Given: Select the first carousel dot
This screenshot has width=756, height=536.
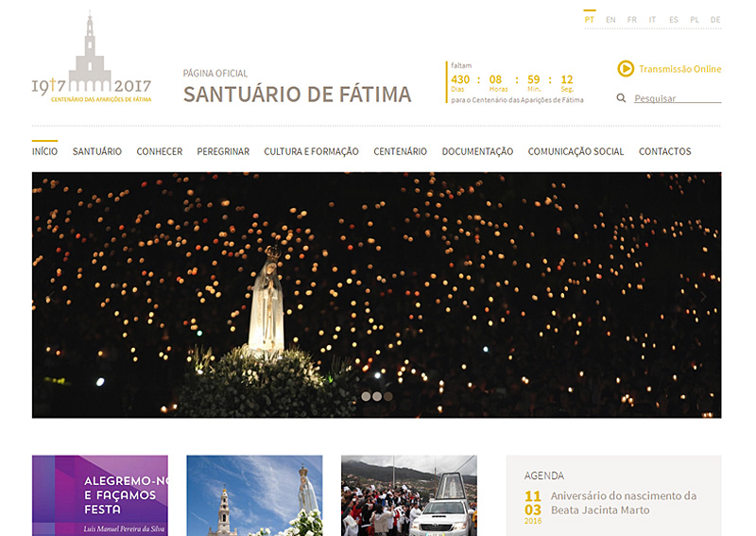Looking at the screenshot, I should (366, 396).
